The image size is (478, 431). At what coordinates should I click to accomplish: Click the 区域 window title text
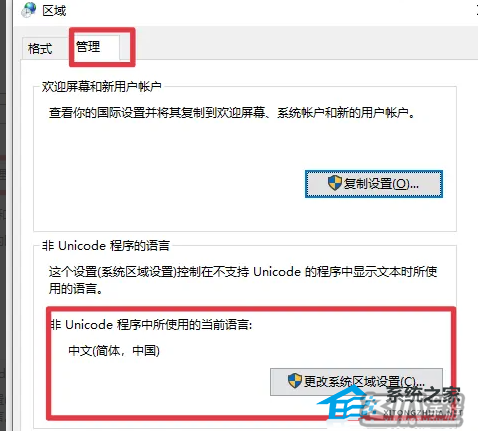[54, 11]
